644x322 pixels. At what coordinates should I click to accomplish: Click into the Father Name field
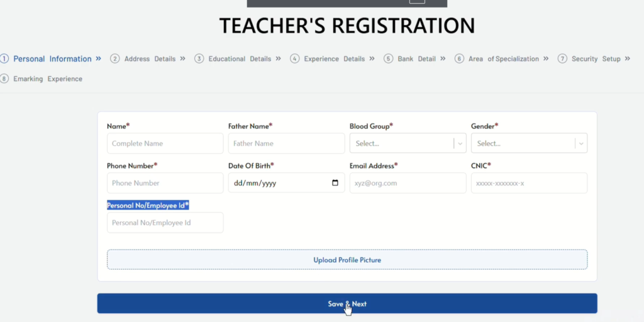tap(286, 143)
